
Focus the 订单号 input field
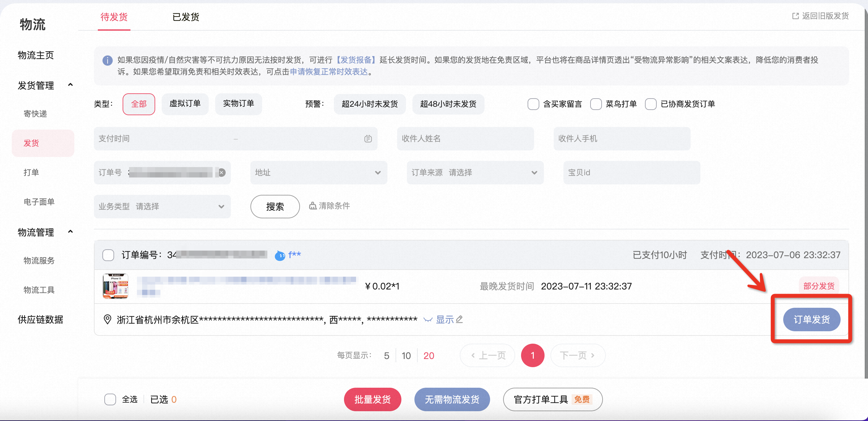coord(162,173)
